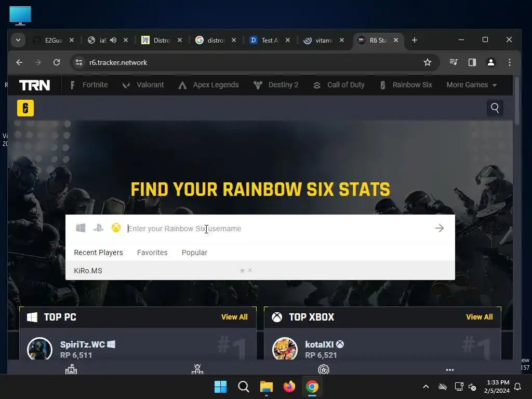The height and width of the screenshot is (399, 532).
Task: Click the TRN logo
Action: click(34, 85)
